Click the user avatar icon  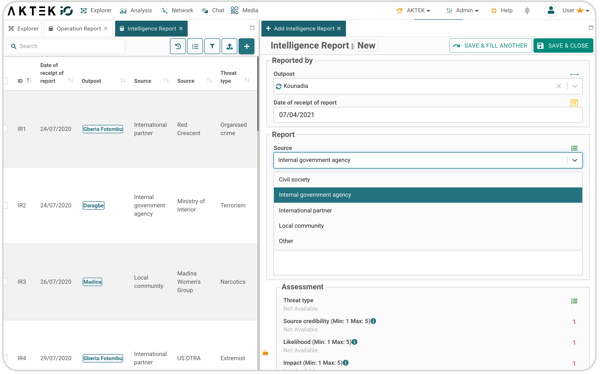click(x=551, y=11)
